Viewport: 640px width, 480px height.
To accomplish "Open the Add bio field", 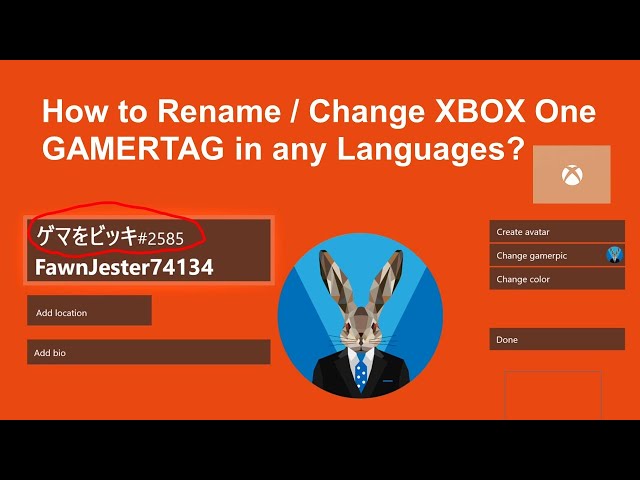I will coord(149,352).
